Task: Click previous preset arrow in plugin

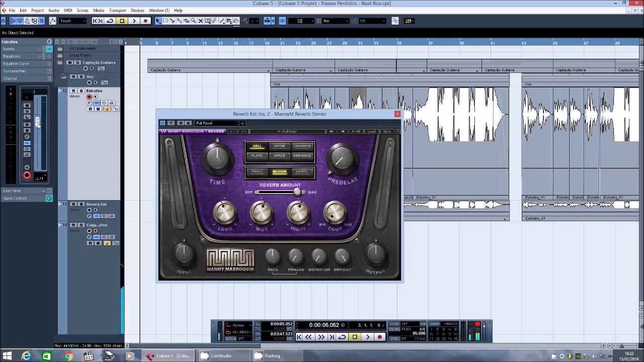Action: 331,131
